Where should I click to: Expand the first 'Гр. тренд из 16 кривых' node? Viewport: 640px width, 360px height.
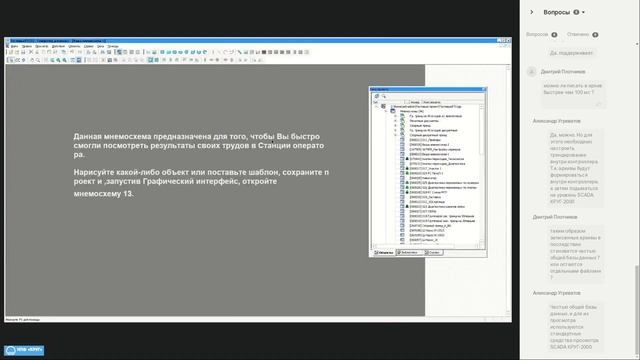395,116
